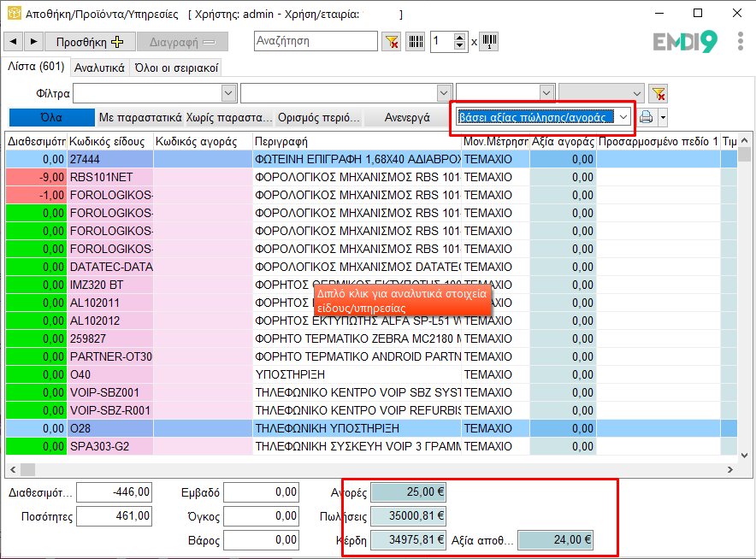Click the 'Προσθήκη' add button
Image resolution: width=756 pixels, height=559 pixels.
(90, 42)
